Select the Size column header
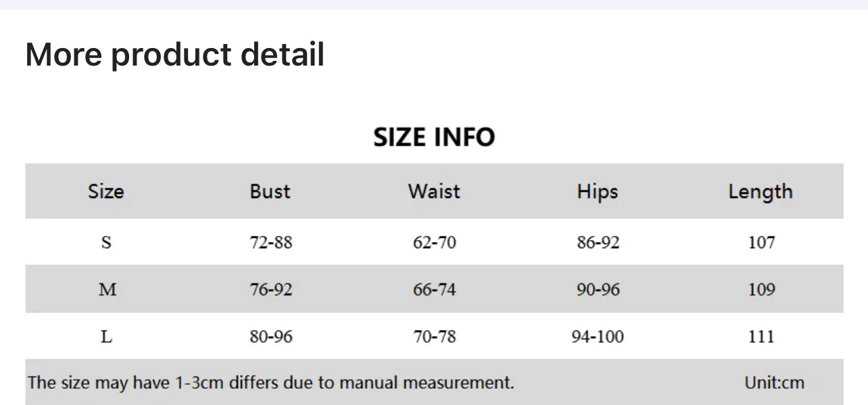This screenshot has width=868, height=405. coord(106,191)
